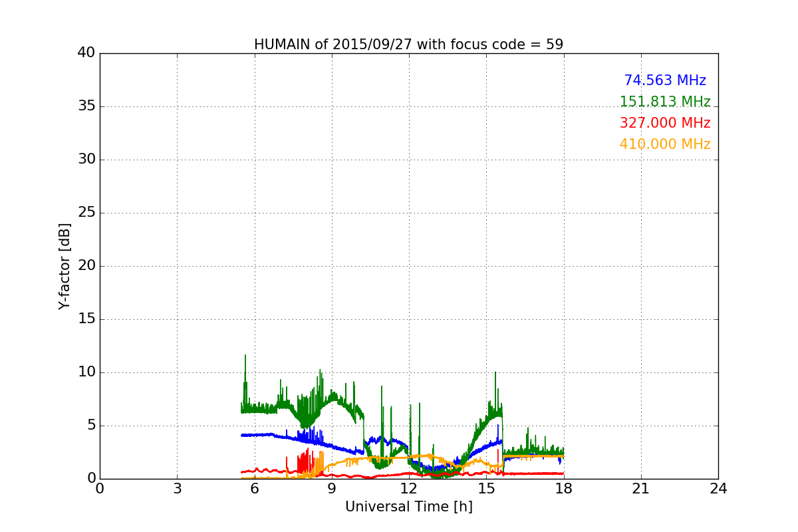Click the 9 tick on the time axis
The width and height of the screenshot is (798, 532).
(332, 489)
